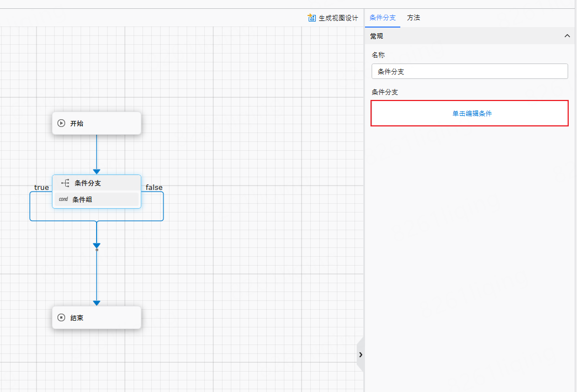Collapse the 常规 section using its chevron
577x392 pixels.
coord(567,36)
